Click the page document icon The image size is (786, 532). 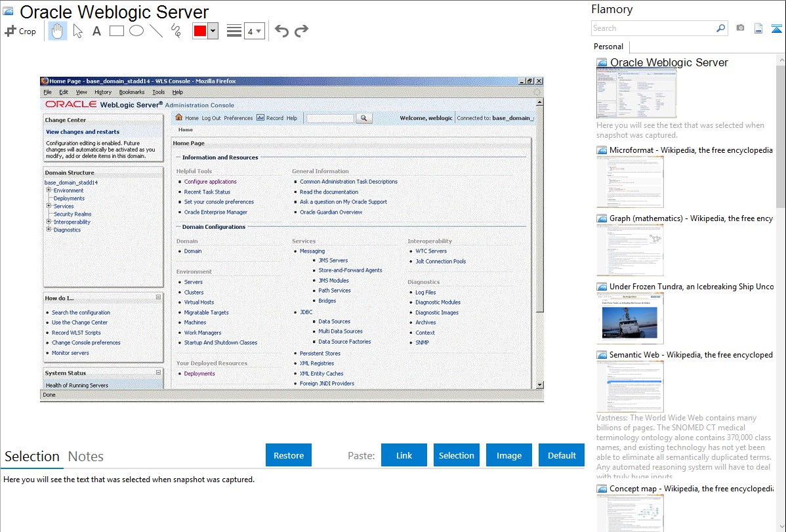(x=758, y=28)
